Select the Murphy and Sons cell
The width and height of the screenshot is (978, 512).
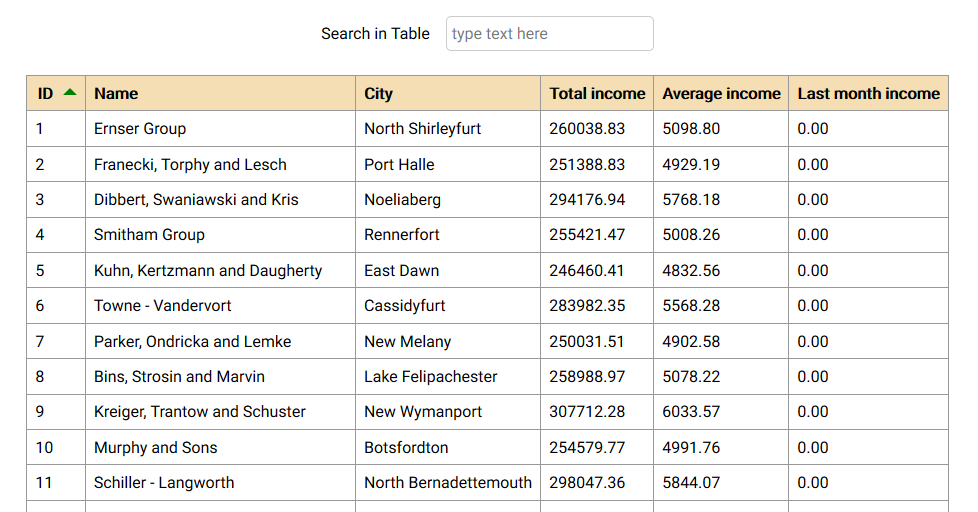pos(220,447)
